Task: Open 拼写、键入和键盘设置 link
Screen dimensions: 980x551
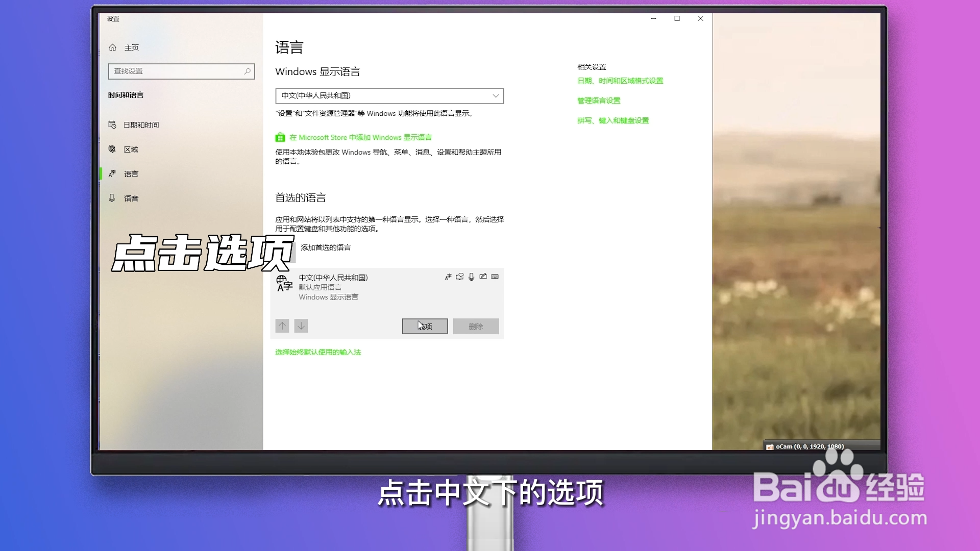Action: tap(613, 121)
